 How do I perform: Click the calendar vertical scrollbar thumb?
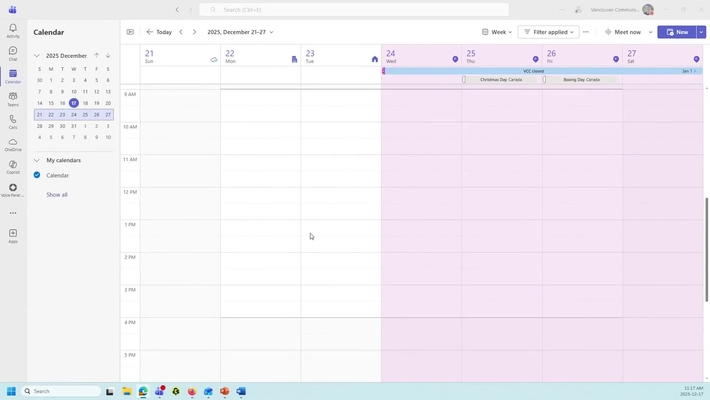[x=706, y=250]
